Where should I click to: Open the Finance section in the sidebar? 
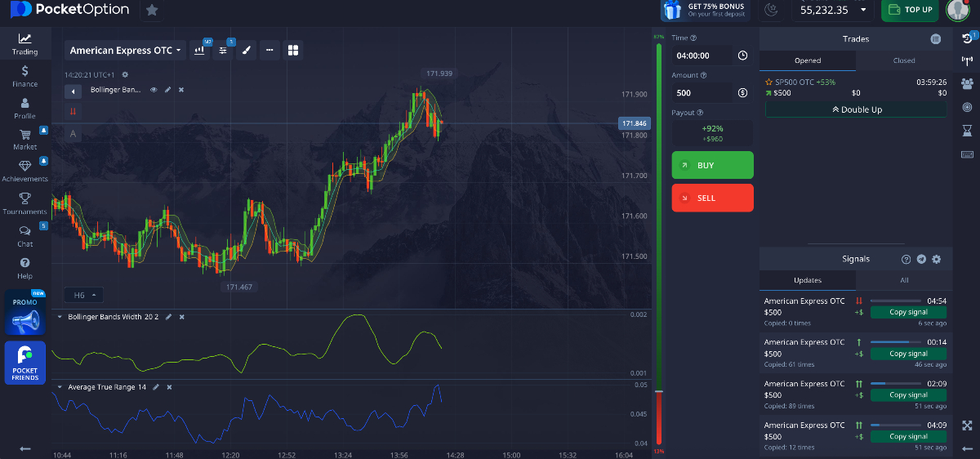tap(24, 76)
